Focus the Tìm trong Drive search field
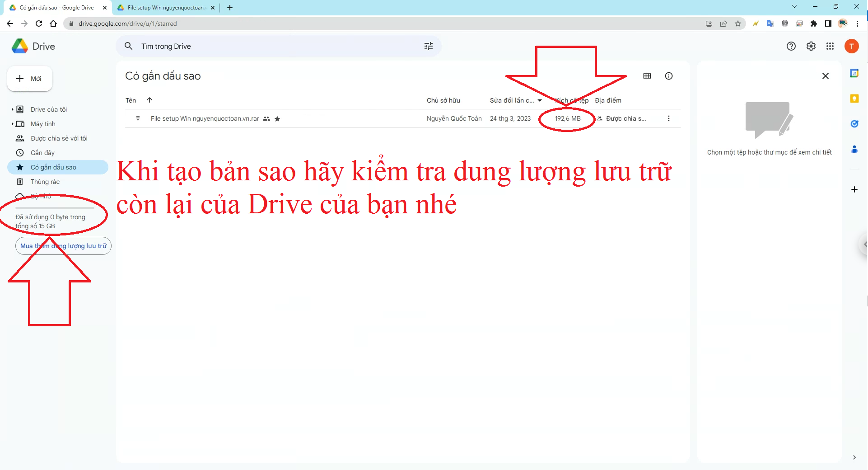 (279, 46)
